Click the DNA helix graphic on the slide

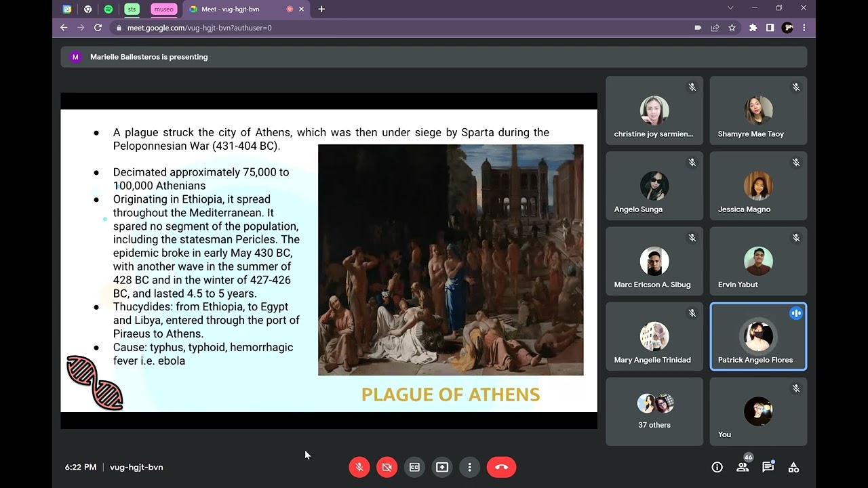coord(95,383)
